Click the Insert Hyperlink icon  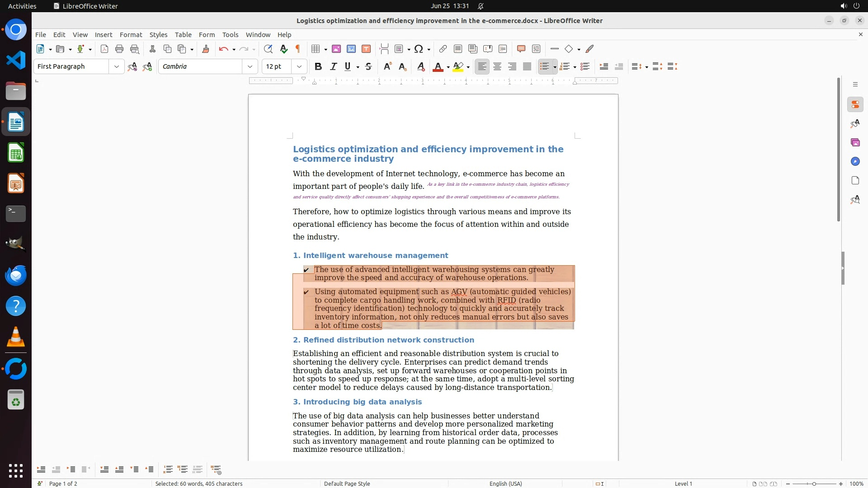tap(443, 49)
